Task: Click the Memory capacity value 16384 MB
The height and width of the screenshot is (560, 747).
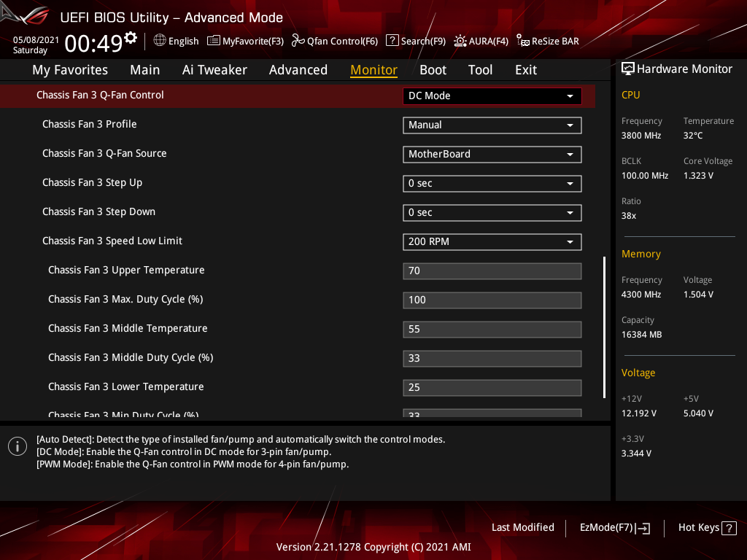Action: tap(642, 335)
